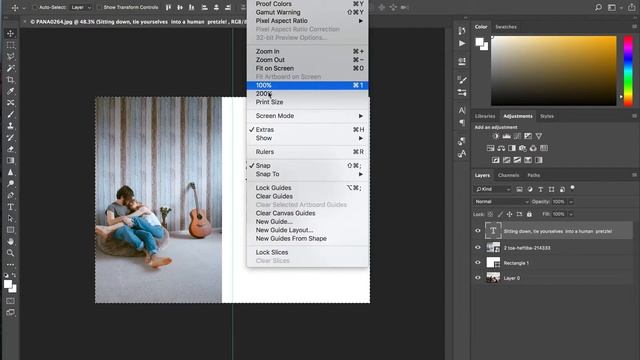Screen dimensions: 640x360
Task: Select the Magic Wand tool
Action: point(11,68)
